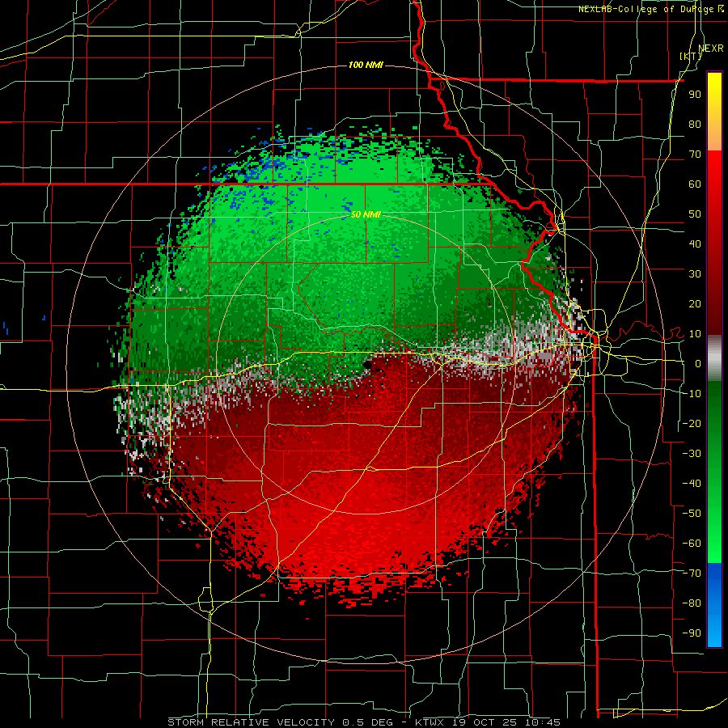Pick the gray zero-velocity segment of color bar

[x=714, y=358]
